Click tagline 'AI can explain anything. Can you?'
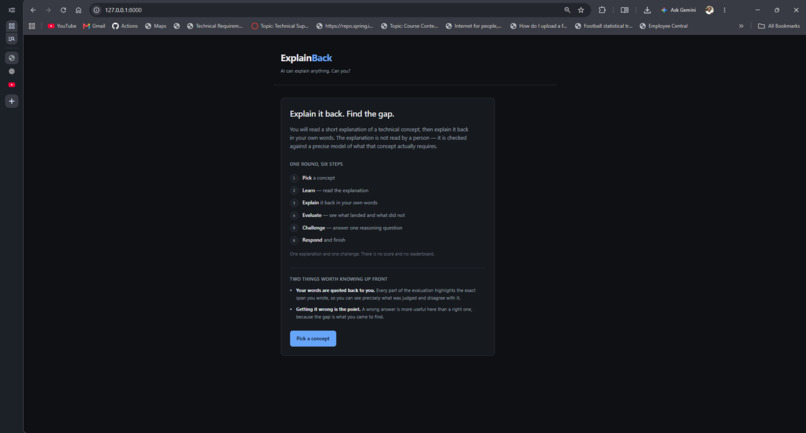The image size is (806, 433). coord(315,71)
